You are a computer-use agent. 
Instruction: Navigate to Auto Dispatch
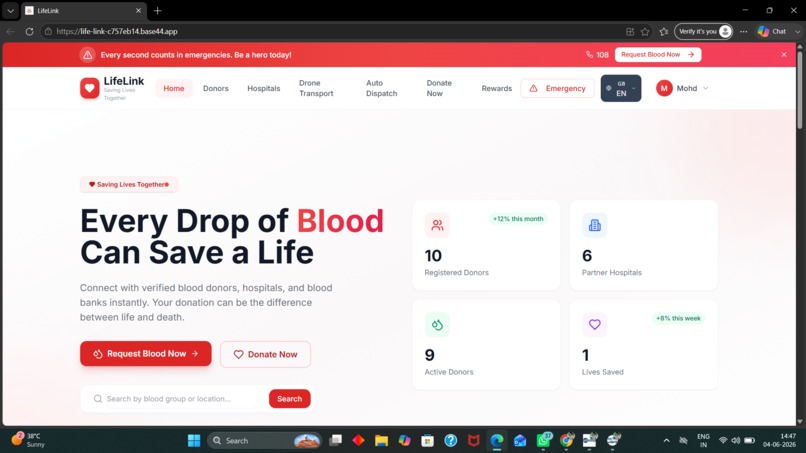pyautogui.click(x=381, y=88)
